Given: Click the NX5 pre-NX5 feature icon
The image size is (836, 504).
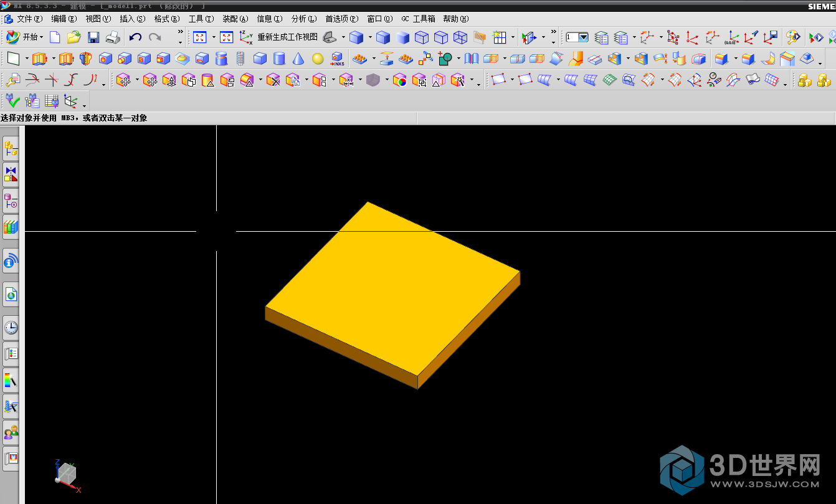Looking at the screenshot, I should click(x=337, y=59).
